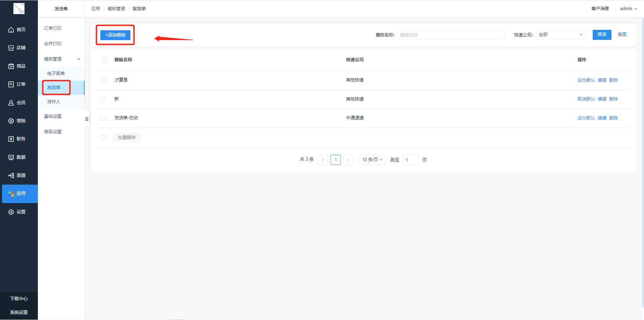Open the settings (设置) gear icon
The image size is (644, 320).
click(x=11, y=212)
